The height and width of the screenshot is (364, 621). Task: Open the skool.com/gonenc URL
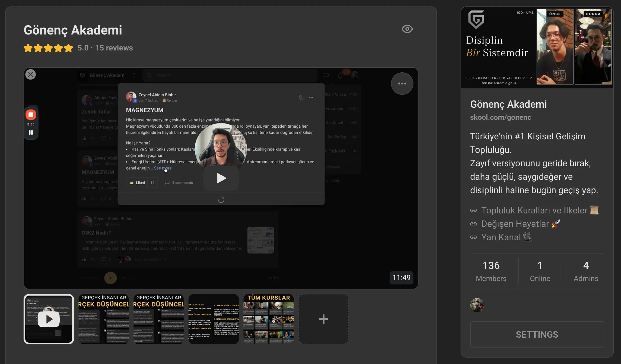pos(500,117)
